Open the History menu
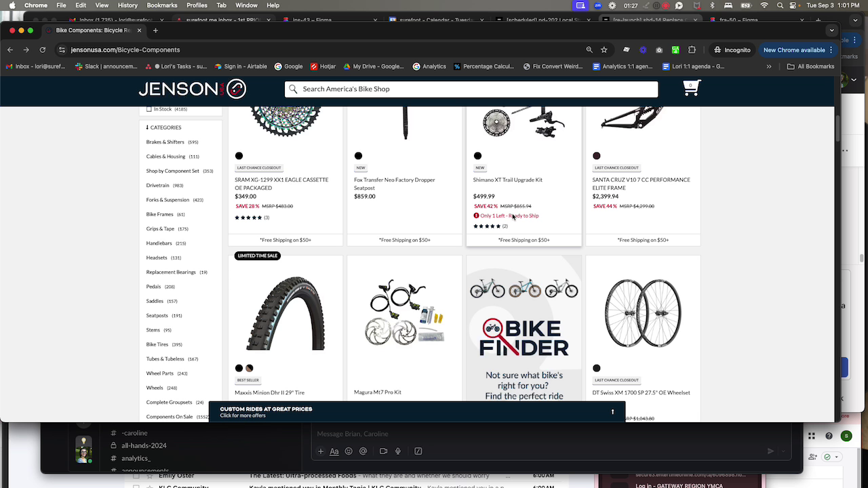Screen dimensions: 868x488 (127, 5)
